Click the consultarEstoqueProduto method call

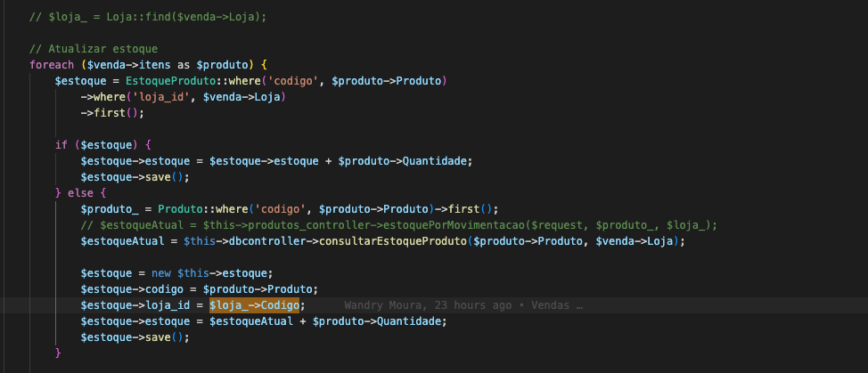tap(376, 241)
